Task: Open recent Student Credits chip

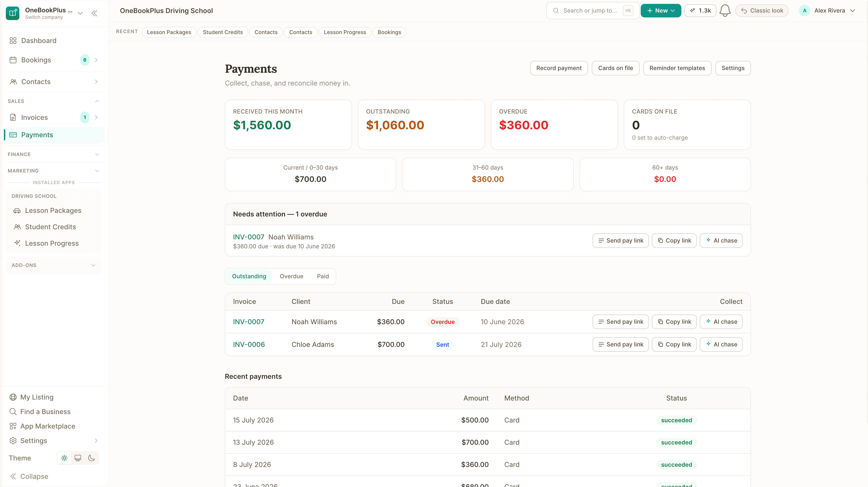Action: (223, 32)
